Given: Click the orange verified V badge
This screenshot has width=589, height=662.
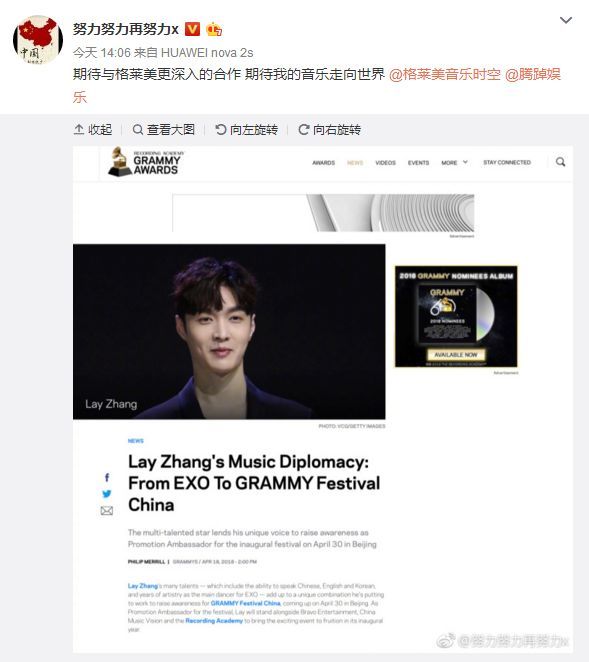Looking at the screenshot, I should (x=192, y=29).
